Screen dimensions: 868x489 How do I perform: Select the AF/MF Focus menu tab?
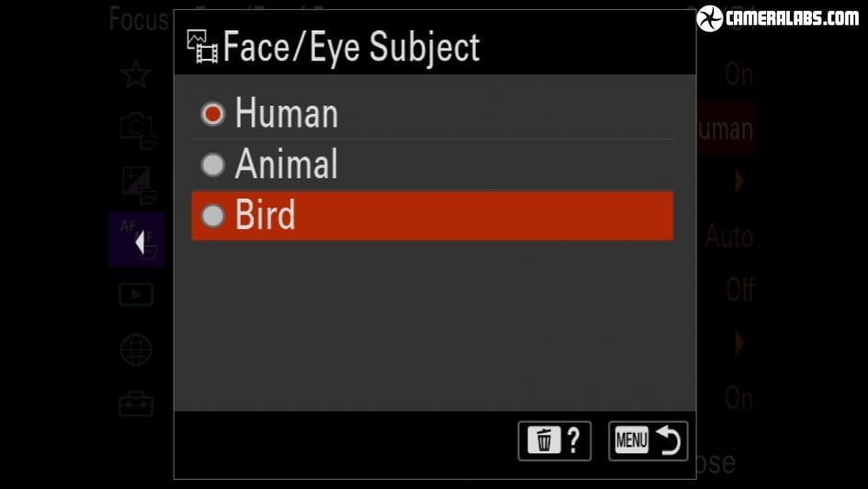point(136,239)
